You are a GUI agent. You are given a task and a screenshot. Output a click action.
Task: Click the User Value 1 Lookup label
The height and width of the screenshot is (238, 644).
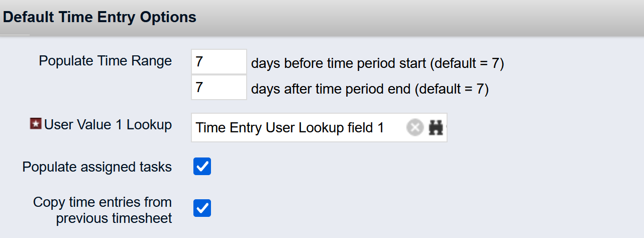tap(108, 125)
